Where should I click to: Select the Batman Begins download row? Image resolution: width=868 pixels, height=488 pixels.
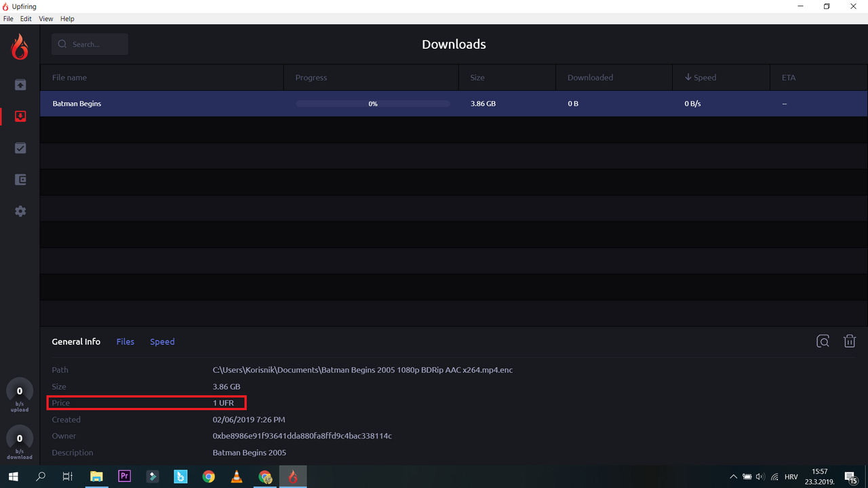click(454, 104)
